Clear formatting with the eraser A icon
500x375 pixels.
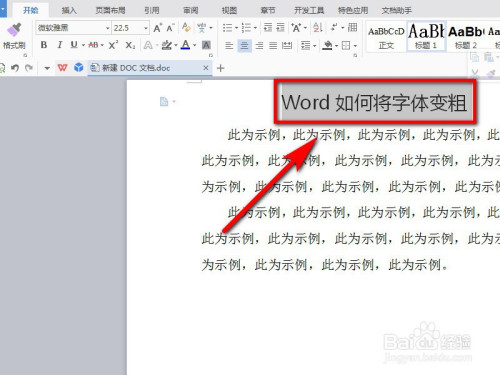pyautogui.click(x=186, y=28)
